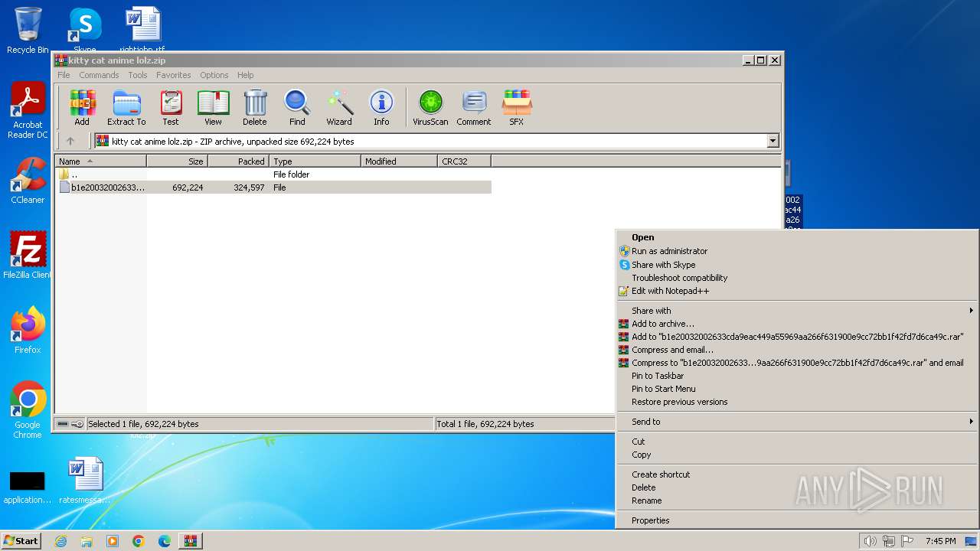This screenshot has width=980, height=551.
Task: Open the Tools menu
Action: click(x=138, y=75)
